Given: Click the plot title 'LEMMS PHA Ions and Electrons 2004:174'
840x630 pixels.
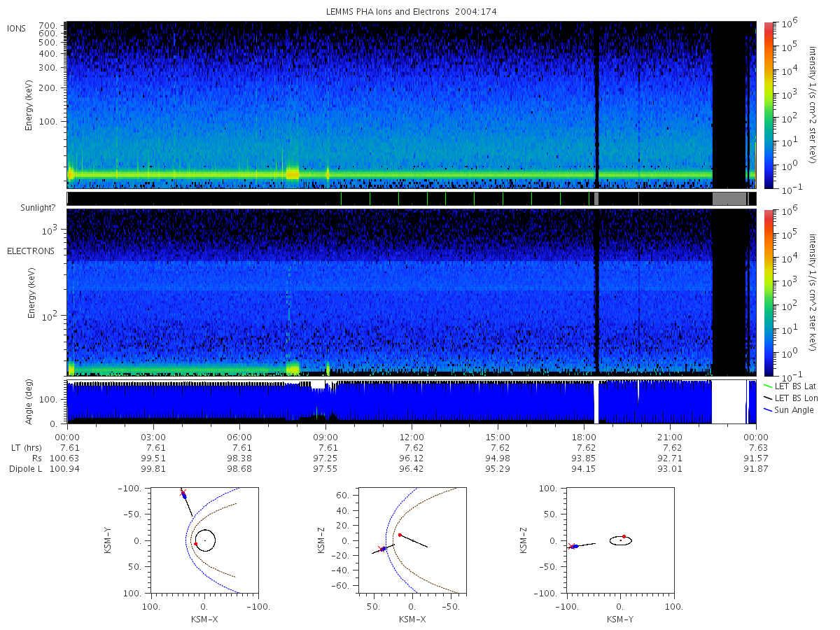Looking at the screenshot, I should coord(412,12).
